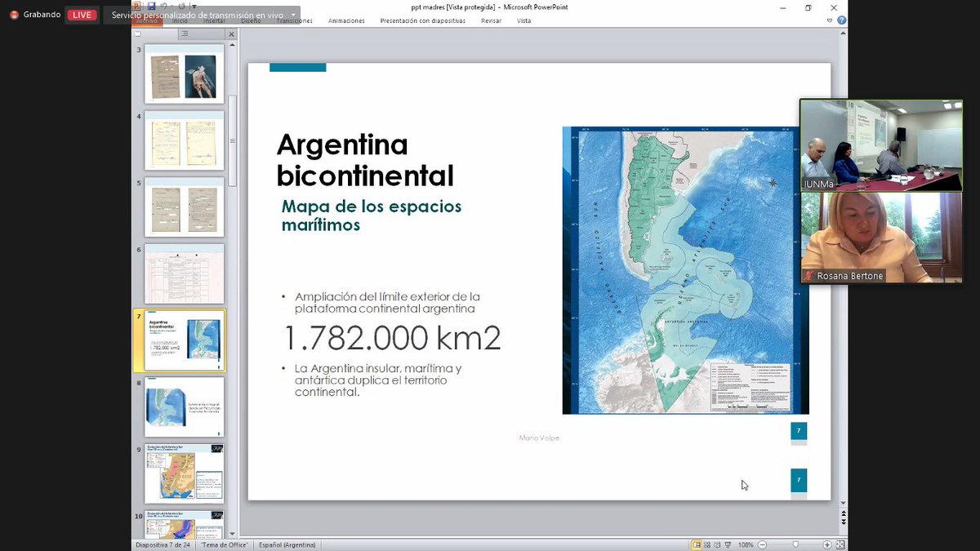Go to previous slide double-arrow button

[843, 515]
